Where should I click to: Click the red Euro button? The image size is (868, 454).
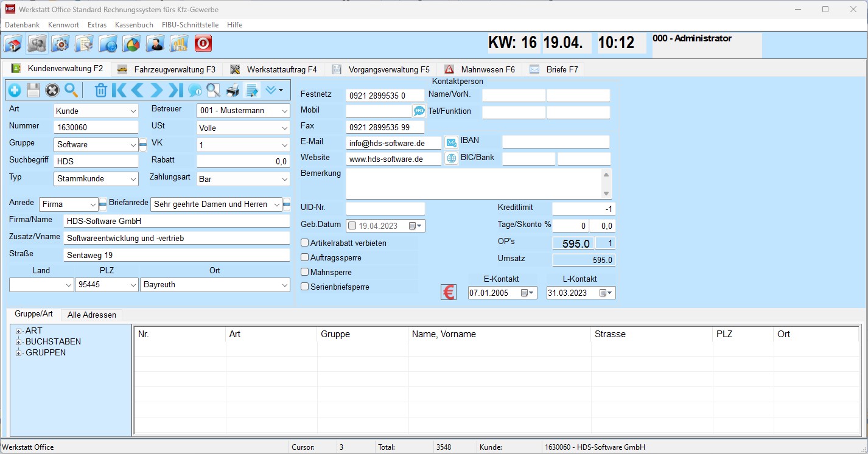[x=449, y=293]
